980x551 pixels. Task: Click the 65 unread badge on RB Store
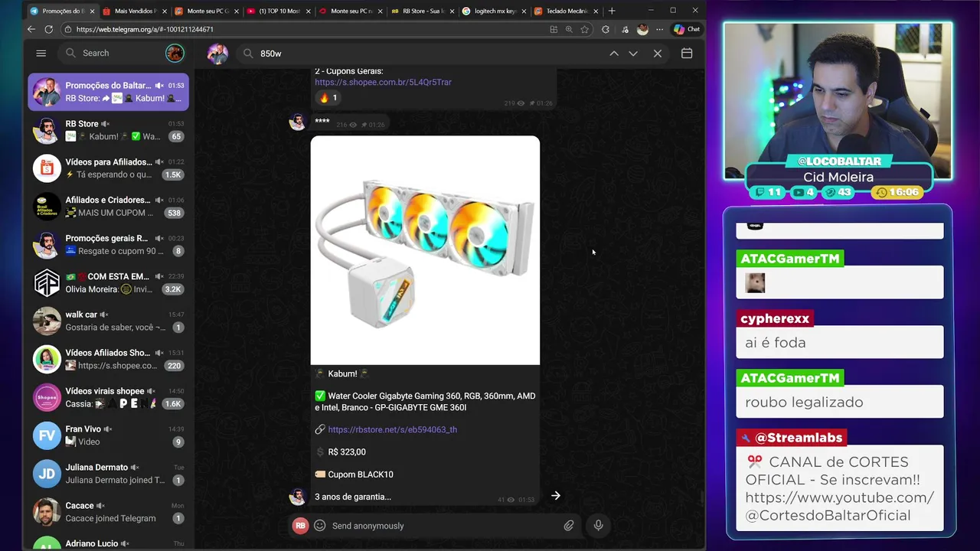[176, 136]
